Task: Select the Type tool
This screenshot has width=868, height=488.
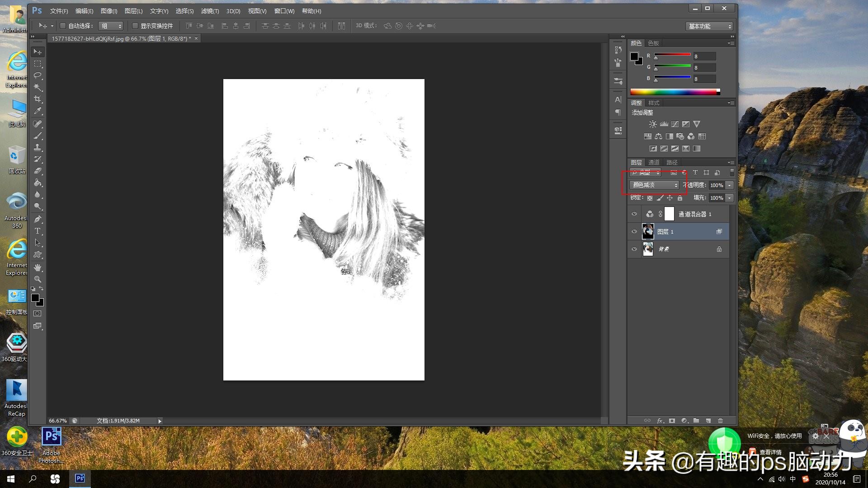Action: 38,231
